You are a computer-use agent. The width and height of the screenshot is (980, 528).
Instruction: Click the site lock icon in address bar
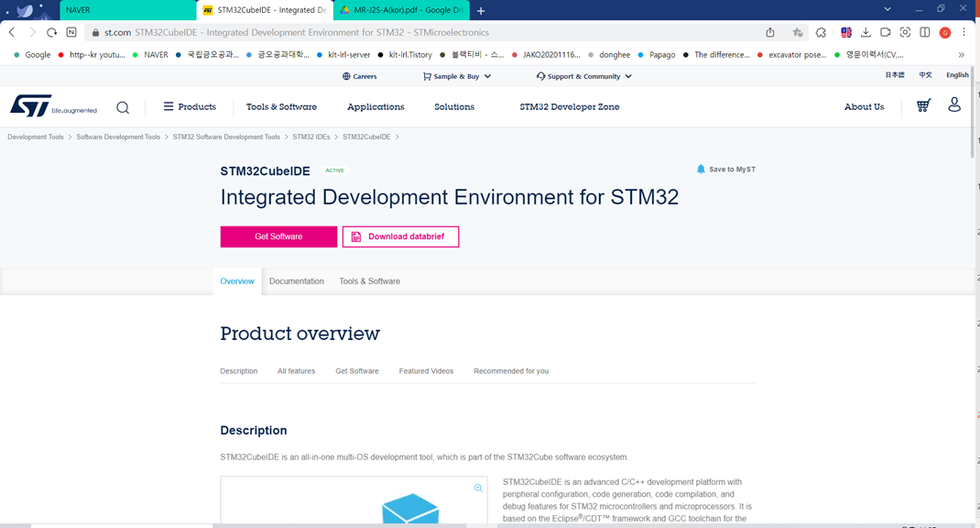pos(95,32)
